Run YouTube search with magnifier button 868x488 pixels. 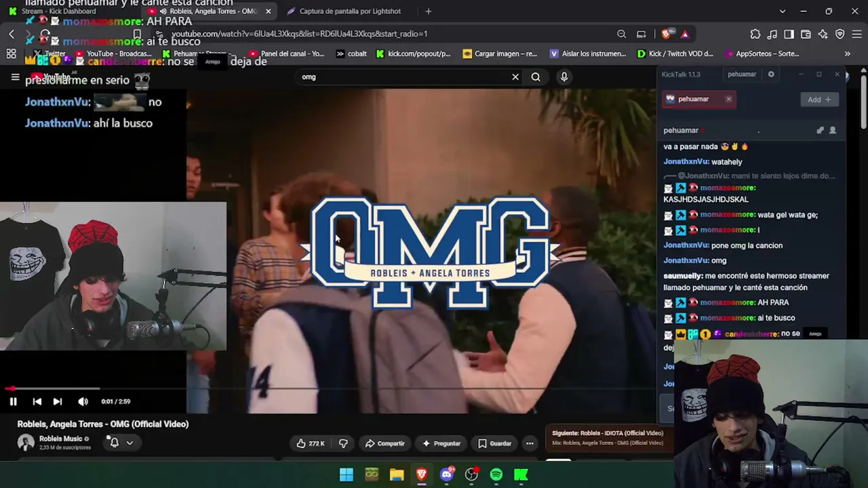click(x=536, y=77)
